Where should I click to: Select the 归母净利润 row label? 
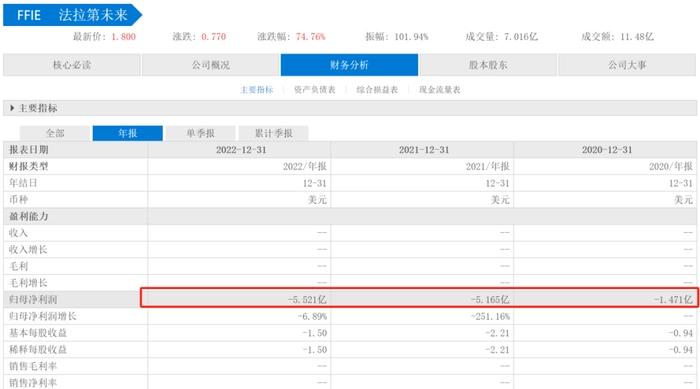click(33, 299)
